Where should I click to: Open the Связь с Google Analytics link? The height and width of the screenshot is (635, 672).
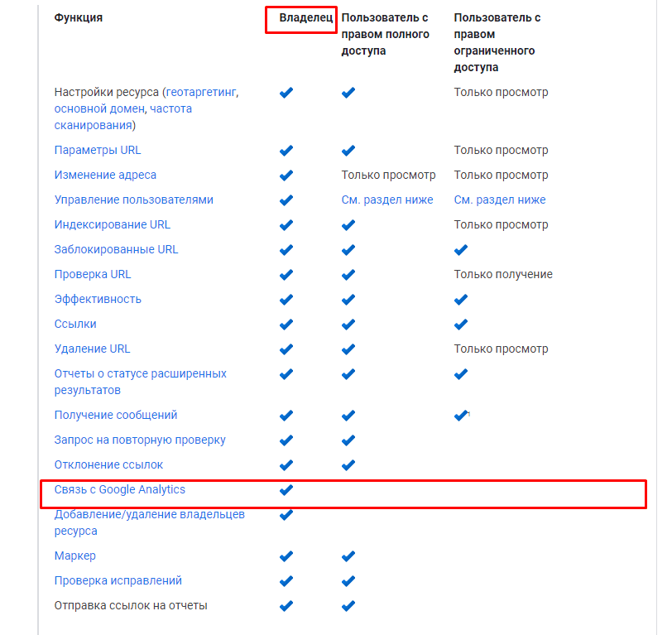coord(120,490)
